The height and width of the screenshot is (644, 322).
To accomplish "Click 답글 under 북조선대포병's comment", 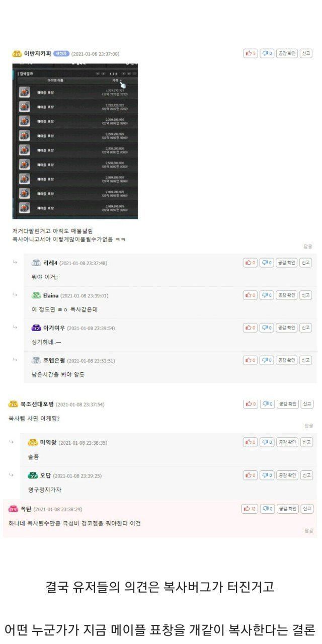I will (308, 426).
